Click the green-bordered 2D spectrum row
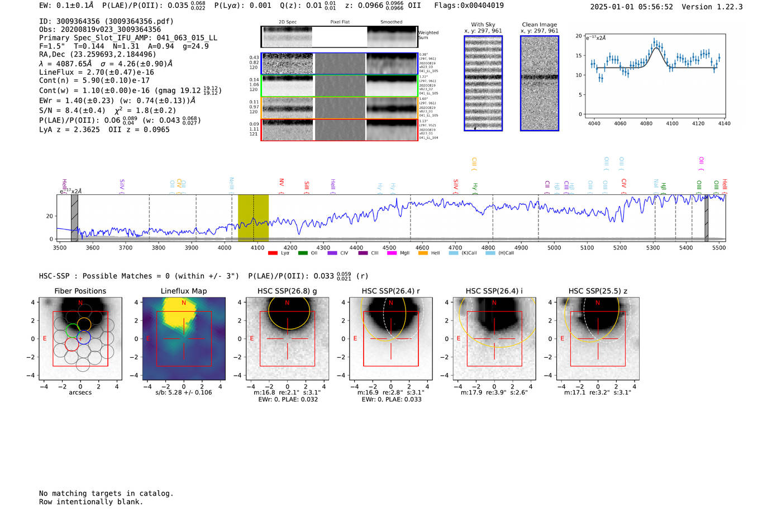This screenshot has width=782, height=532. 340,86
